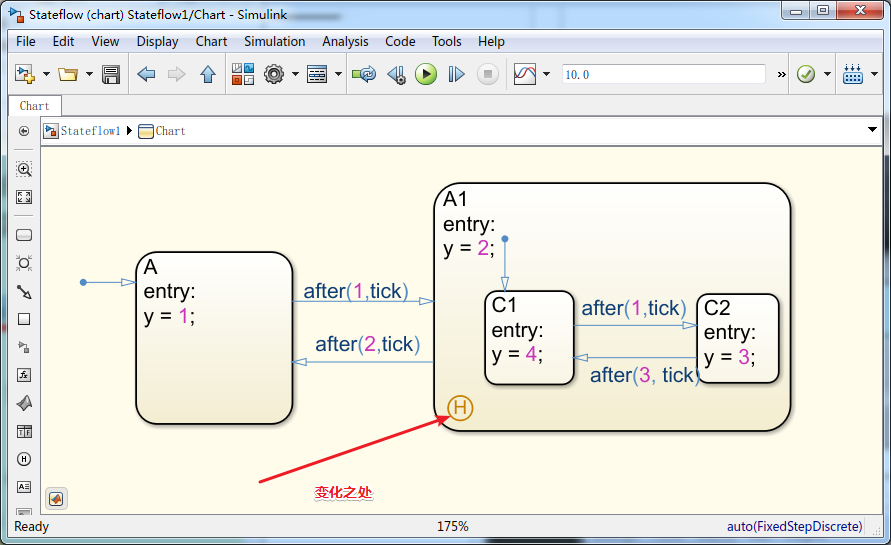Image resolution: width=891 pixels, height=545 pixels.
Task: Select the MATLAB Function palette tool
Action: (x=24, y=403)
